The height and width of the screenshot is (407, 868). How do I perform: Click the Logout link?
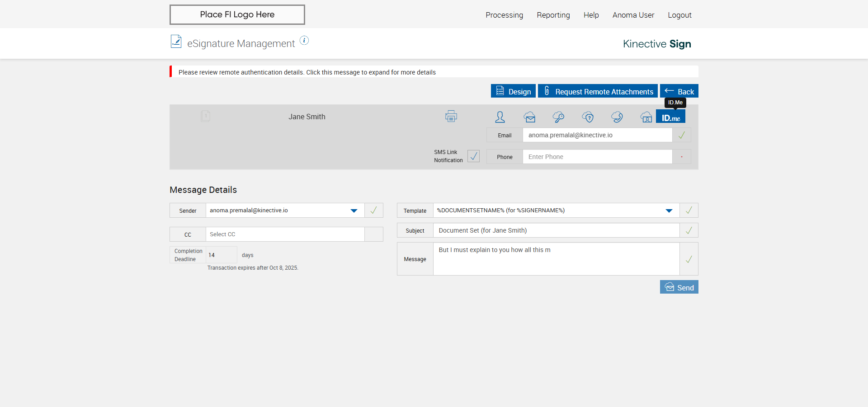point(679,15)
